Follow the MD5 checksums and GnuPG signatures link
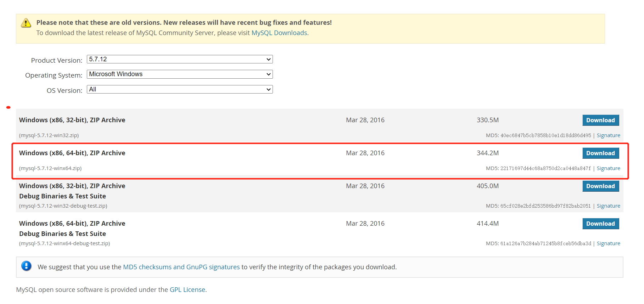Viewport: 644px width, 304px height. [181, 267]
